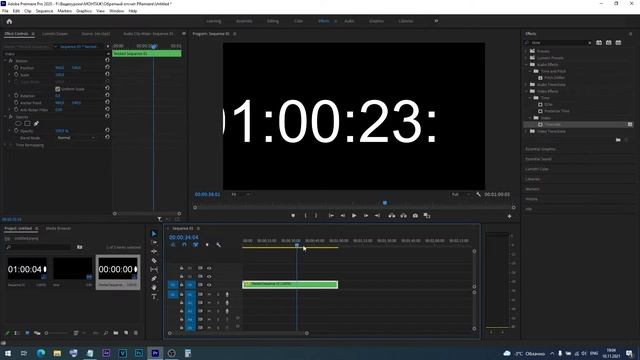
Task: Click the timeline timecode 00:00:34:04
Action: [x=184, y=237]
